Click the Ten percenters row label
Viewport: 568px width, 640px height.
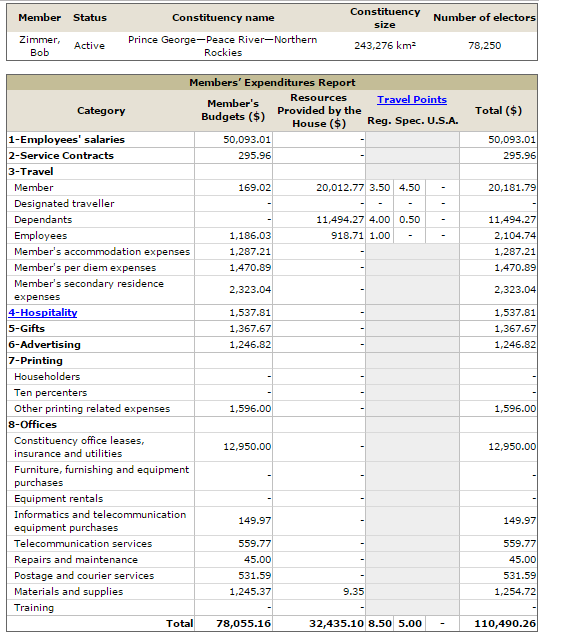coord(51,393)
